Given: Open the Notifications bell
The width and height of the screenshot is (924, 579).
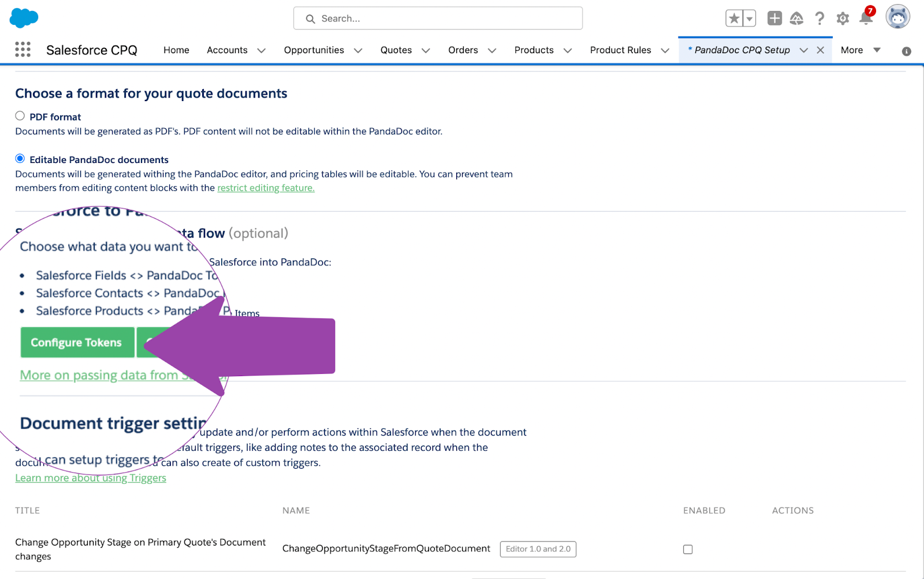Looking at the screenshot, I should coord(866,17).
